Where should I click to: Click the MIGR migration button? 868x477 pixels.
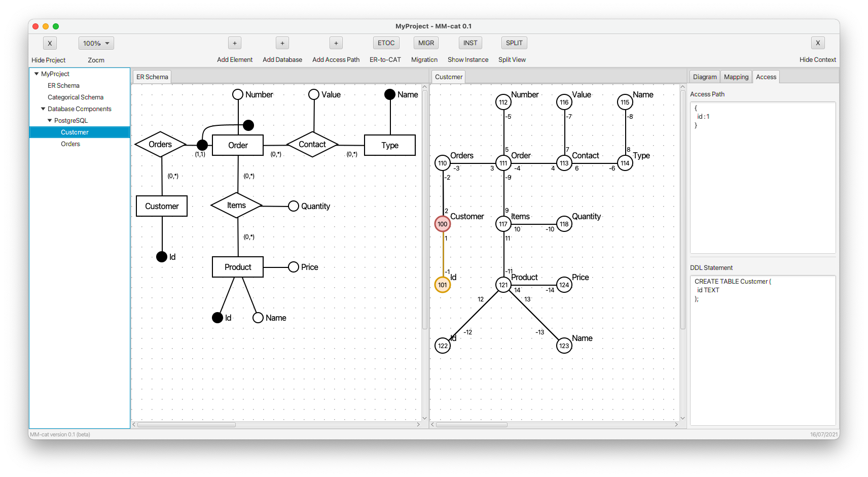(426, 43)
